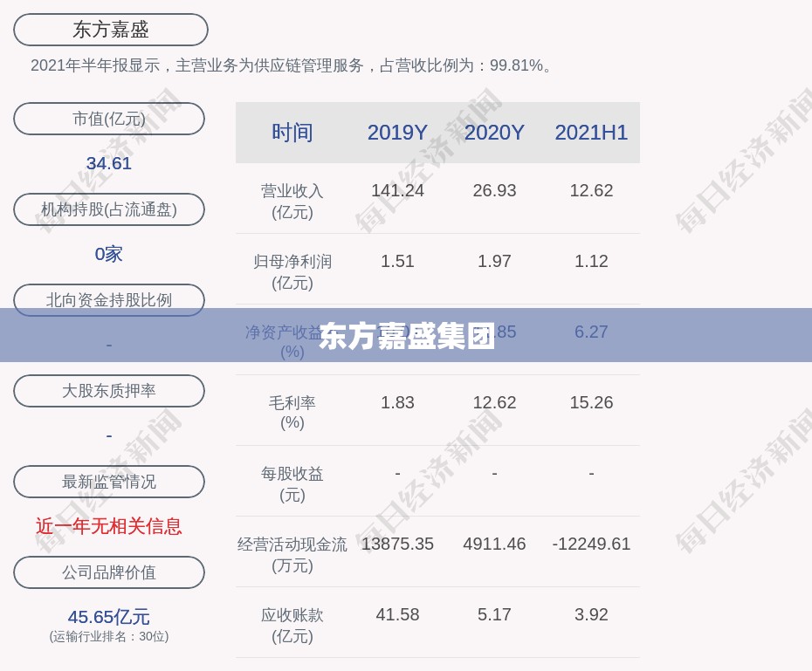Select the 12.62 revenue value for 2021H1

pyautogui.click(x=591, y=190)
